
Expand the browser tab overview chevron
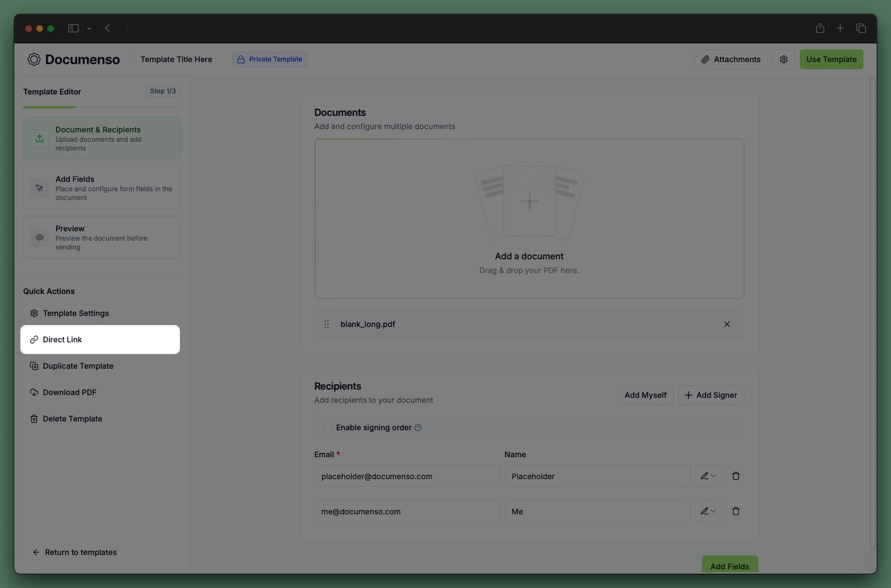89,29
